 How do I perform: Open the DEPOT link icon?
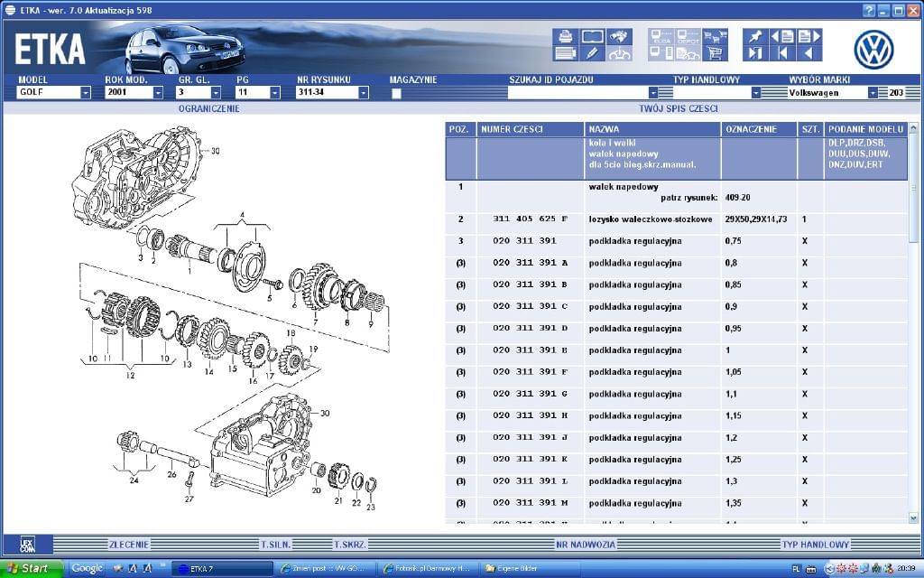tap(688, 36)
